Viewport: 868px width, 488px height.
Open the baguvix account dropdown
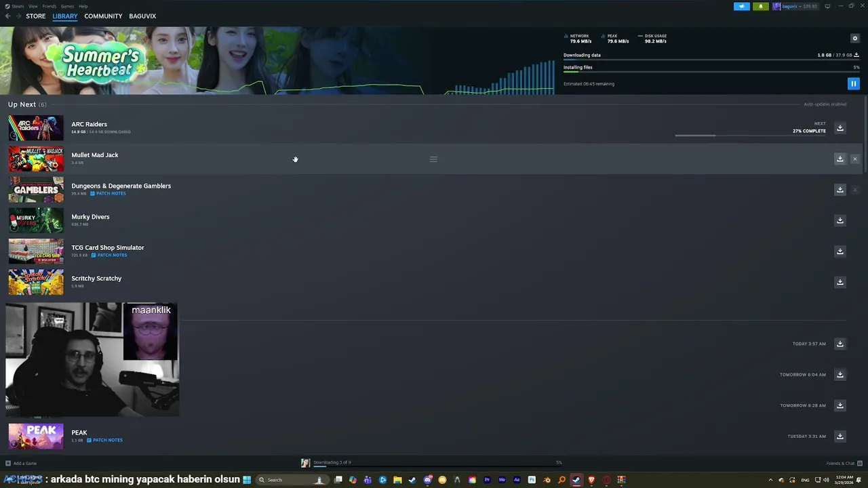795,6
